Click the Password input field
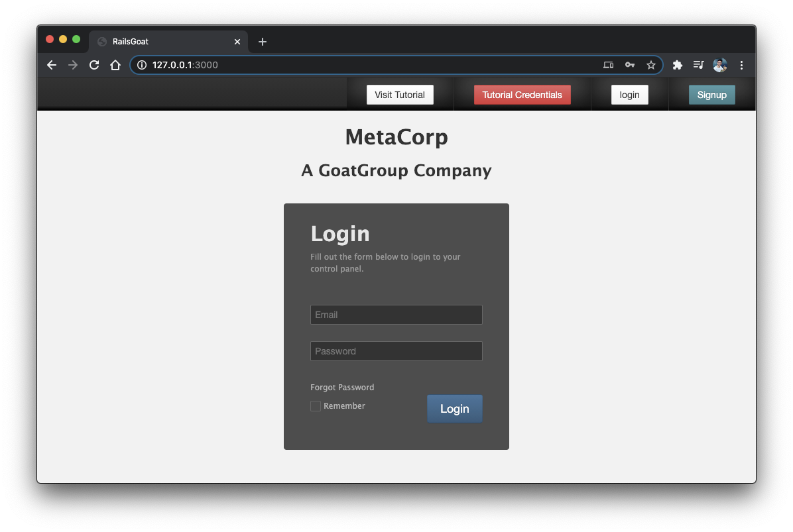This screenshot has height=532, width=793. click(x=396, y=351)
